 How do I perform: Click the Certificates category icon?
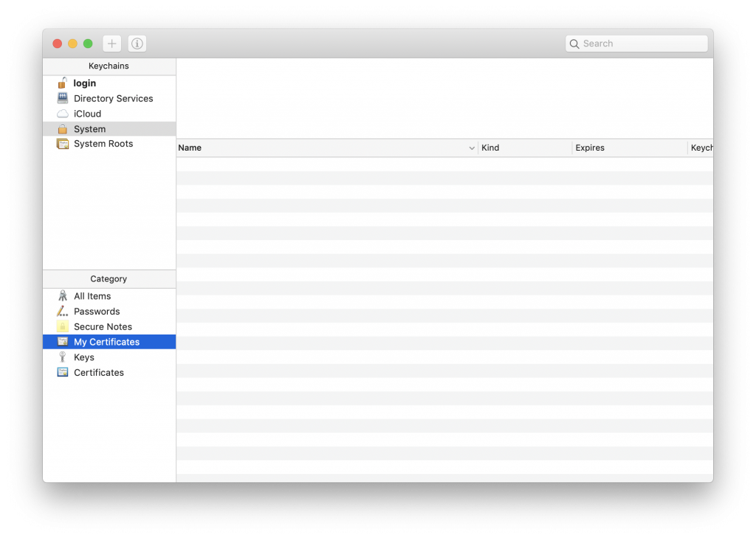click(63, 372)
